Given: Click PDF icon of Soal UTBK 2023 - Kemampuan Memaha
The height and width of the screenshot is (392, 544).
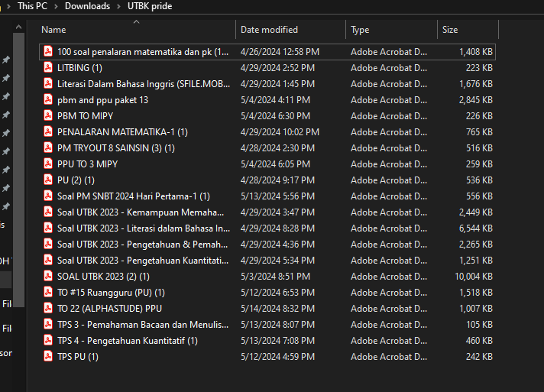Looking at the screenshot, I should coord(48,212).
